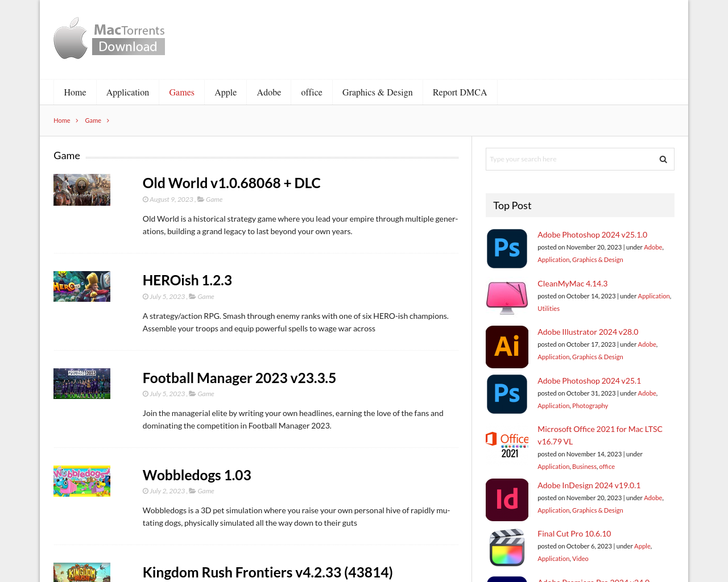Click the Adobe tag under Illustrator

tap(647, 344)
